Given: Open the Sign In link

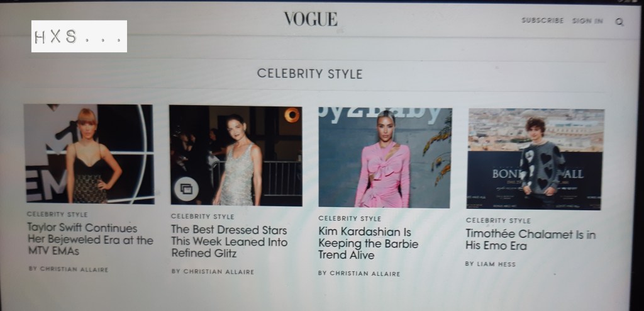Looking at the screenshot, I should pos(588,21).
